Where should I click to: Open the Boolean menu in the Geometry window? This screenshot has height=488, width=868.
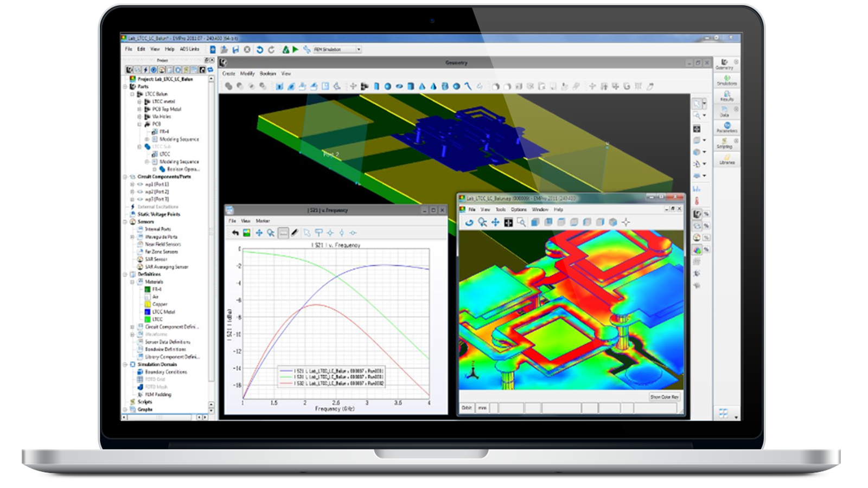[267, 72]
